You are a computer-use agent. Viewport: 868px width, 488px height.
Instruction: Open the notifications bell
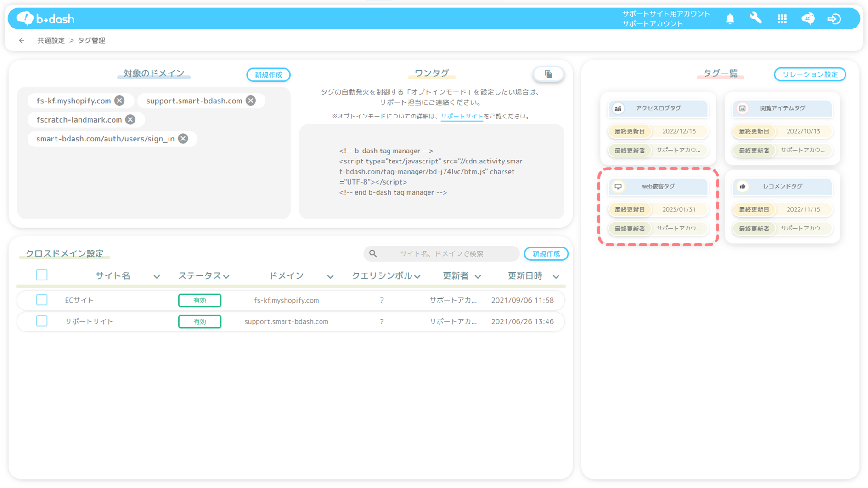730,19
